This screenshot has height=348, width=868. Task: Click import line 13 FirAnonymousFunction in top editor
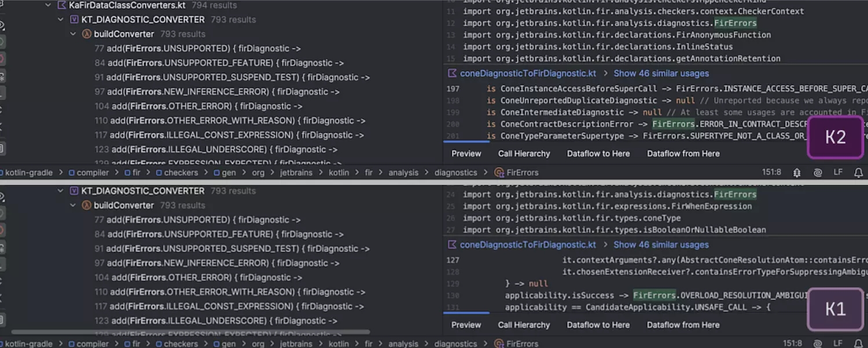[617, 35]
